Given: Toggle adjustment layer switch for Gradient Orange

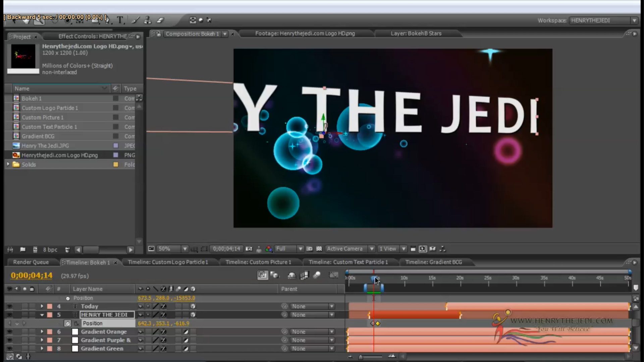Looking at the screenshot, I should (186, 332).
